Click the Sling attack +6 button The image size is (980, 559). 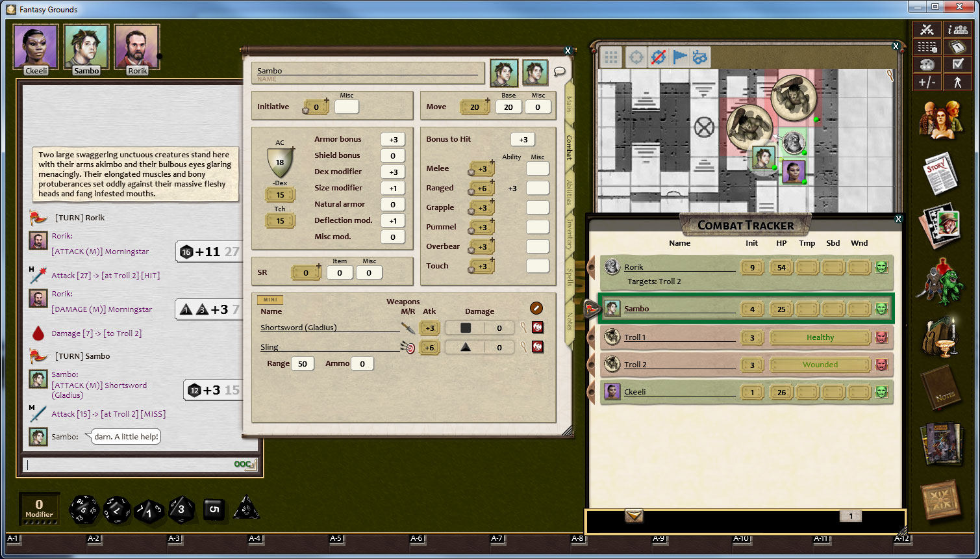tap(429, 348)
